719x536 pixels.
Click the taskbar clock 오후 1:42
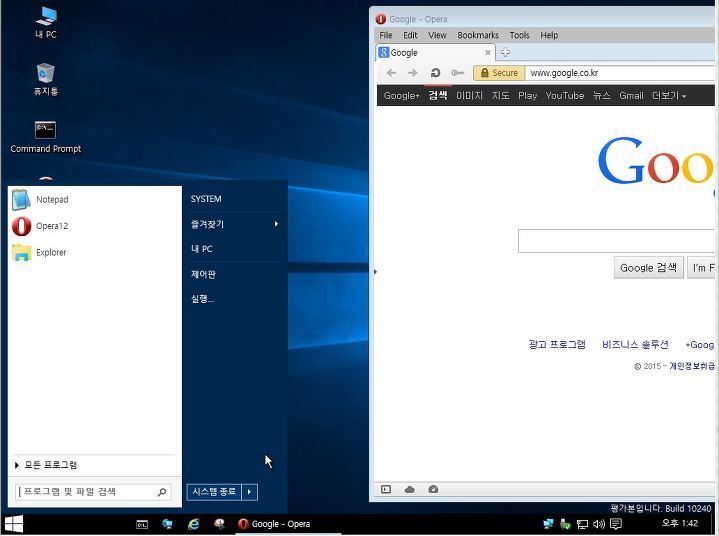coord(680,523)
